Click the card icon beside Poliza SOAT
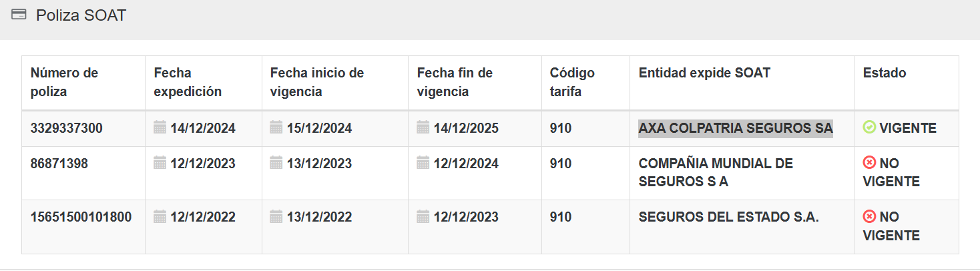The width and height of the screenshot is (980, 271). tap(19, 15)
